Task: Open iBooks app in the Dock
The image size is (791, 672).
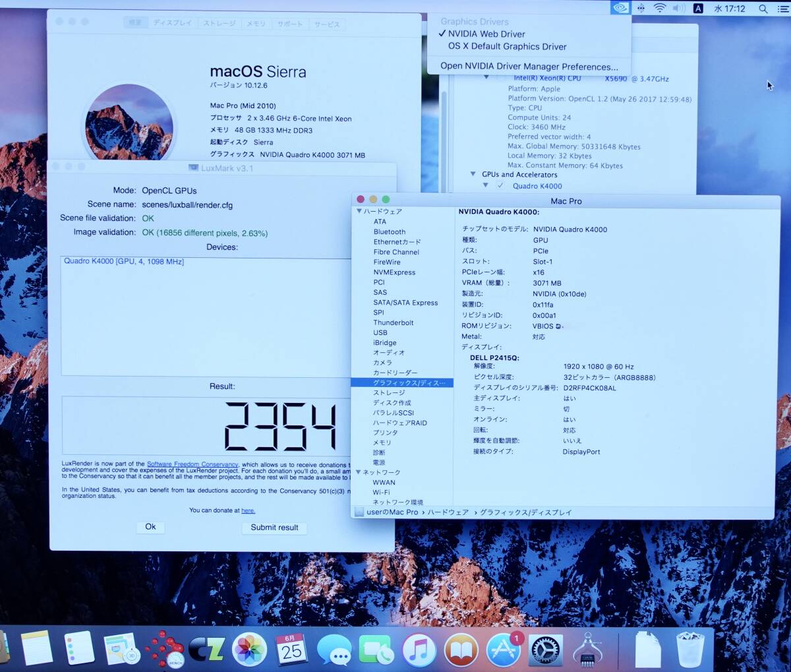Action: 461,650
